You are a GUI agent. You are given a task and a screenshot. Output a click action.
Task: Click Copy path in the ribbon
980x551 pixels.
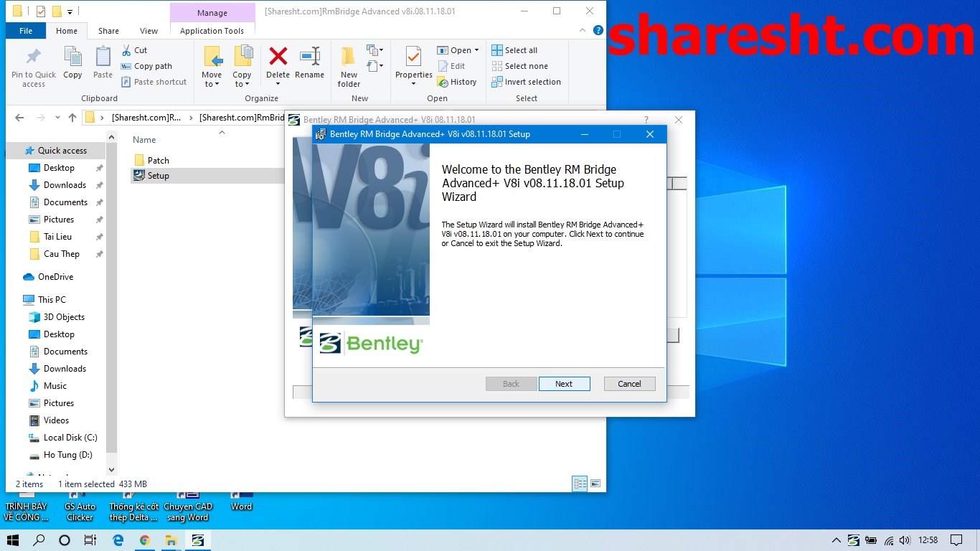pos(146,66)
